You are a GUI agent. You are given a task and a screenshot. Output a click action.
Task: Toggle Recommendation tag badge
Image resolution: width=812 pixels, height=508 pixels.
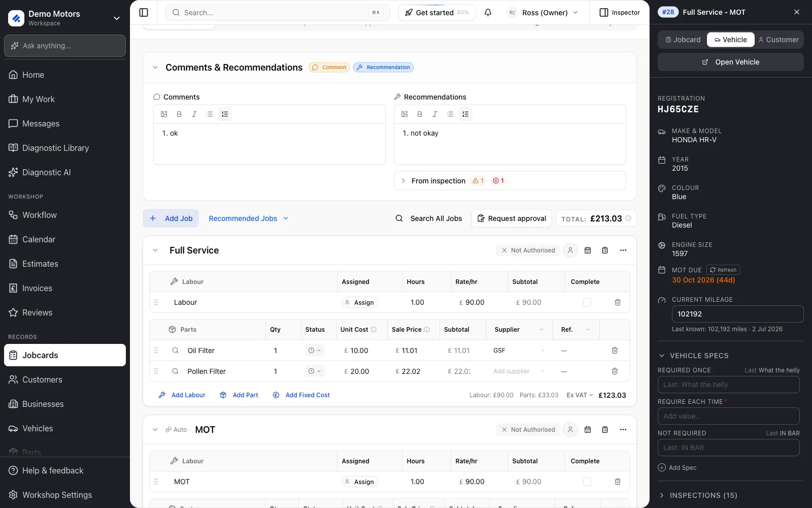383,68
